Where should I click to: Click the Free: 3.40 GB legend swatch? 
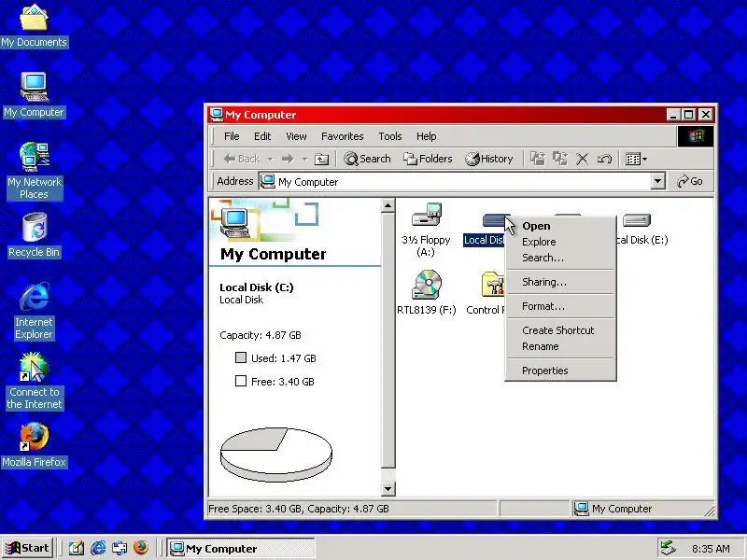[x=241, y=381]
